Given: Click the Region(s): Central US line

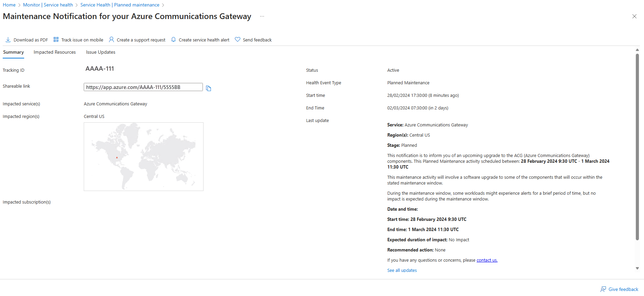Looking at the screenshot, I should pyautogui.click(x=408, y=135).
